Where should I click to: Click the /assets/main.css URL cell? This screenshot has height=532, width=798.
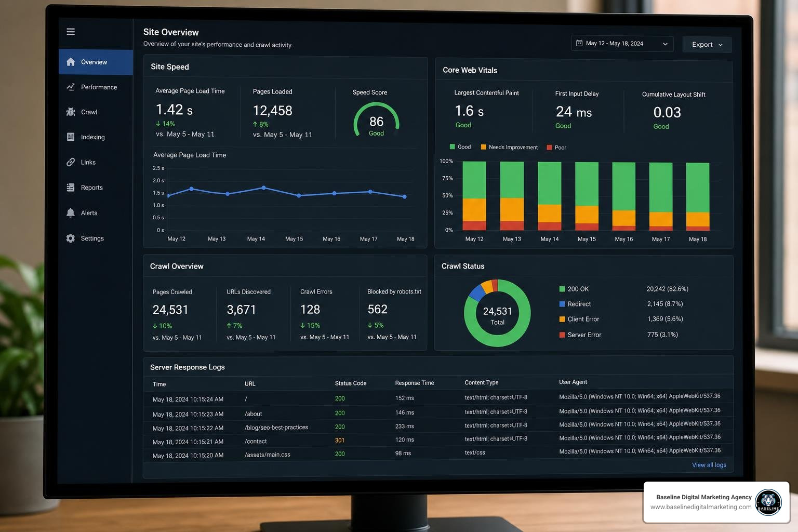268,455
